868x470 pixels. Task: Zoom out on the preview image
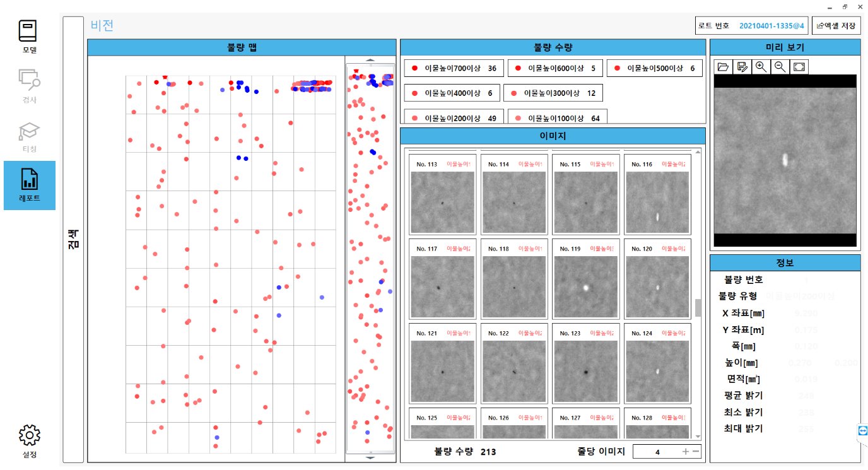[780, 66]
